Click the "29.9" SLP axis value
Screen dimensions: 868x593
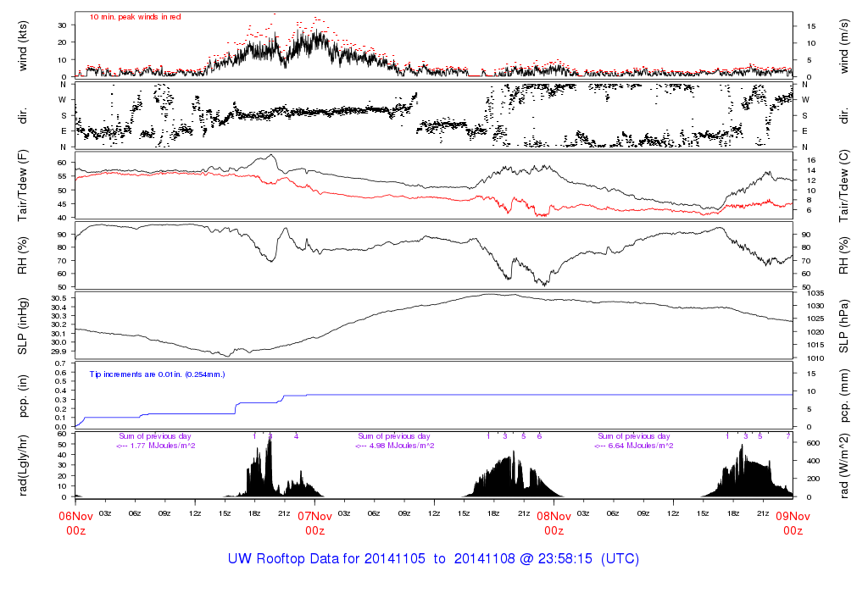point(58,352)
